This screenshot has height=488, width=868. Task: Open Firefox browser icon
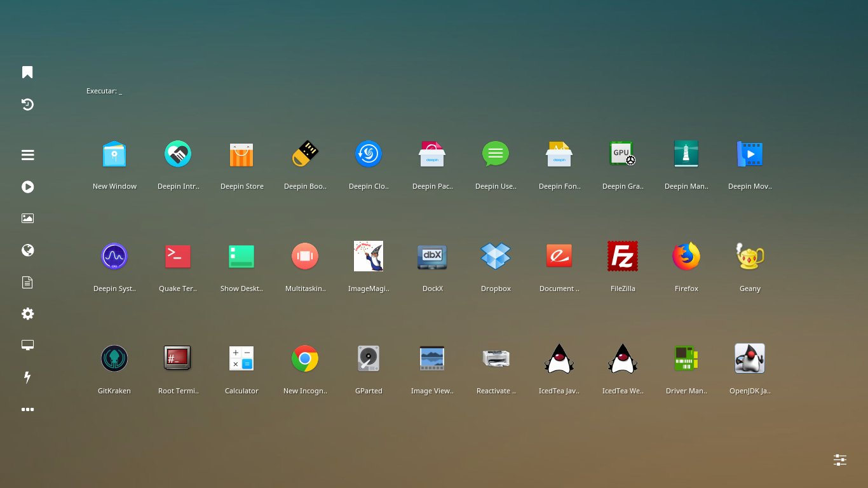pyautogui.click(x=686, y=256)
